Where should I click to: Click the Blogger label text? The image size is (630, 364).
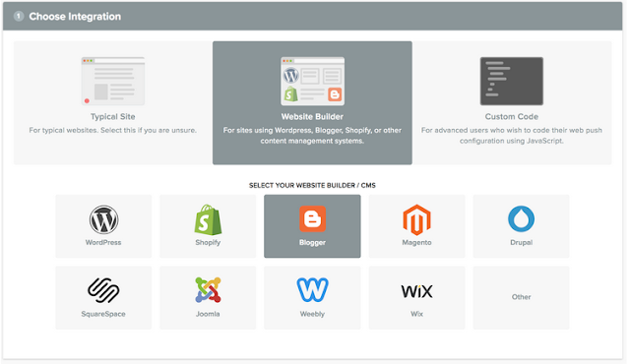coord(312,242)
